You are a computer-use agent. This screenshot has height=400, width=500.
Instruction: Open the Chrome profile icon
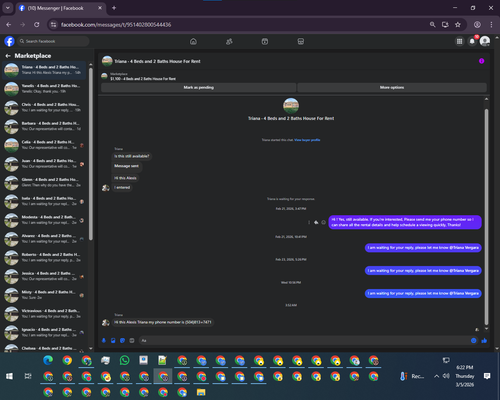click(x=477, y=25)
